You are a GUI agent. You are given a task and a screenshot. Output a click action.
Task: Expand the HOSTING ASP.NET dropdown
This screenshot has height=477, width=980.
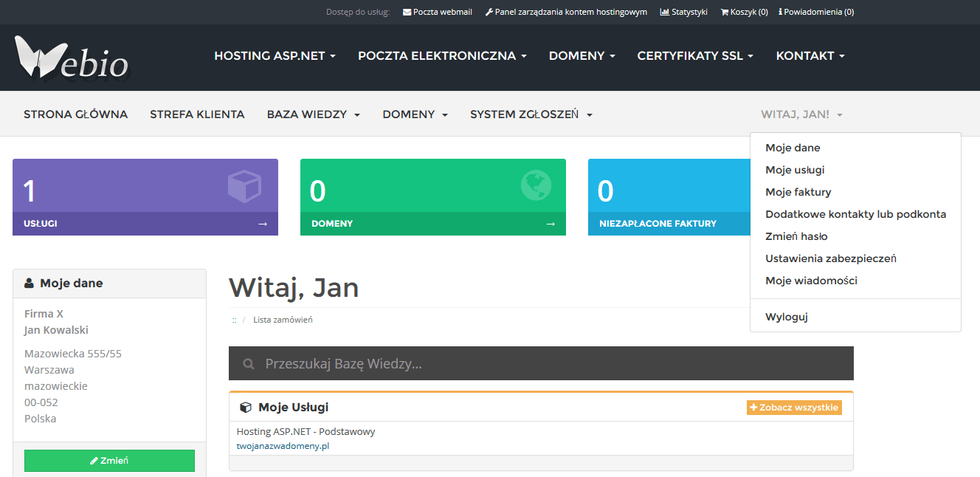pos(275,55)
